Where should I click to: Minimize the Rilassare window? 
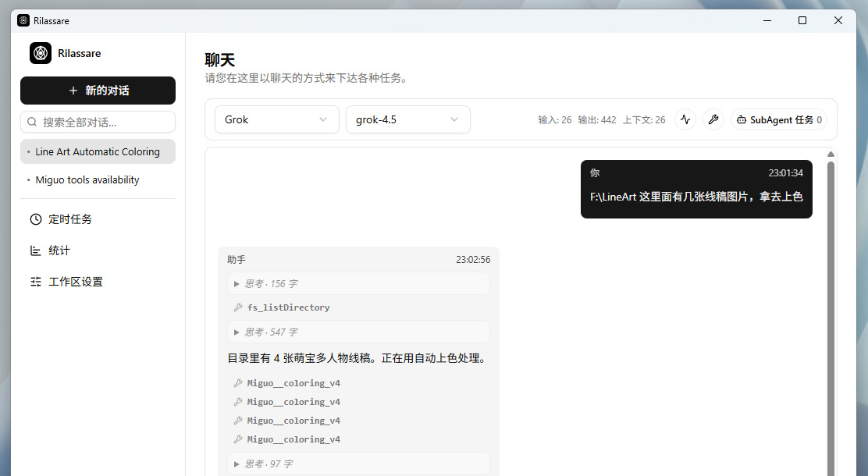(767, 20)
